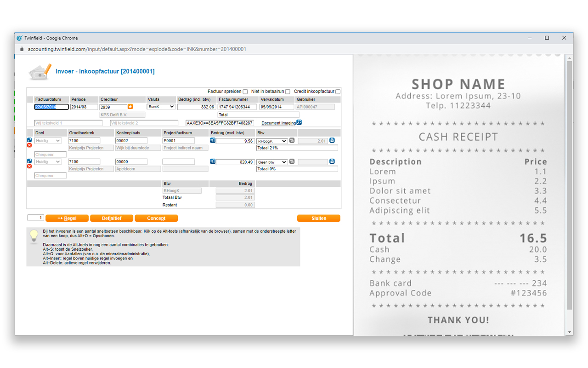Click the Chequenr. field under the 9.56 row
Screen dimensions: 588x368
(x=51, y=155)
